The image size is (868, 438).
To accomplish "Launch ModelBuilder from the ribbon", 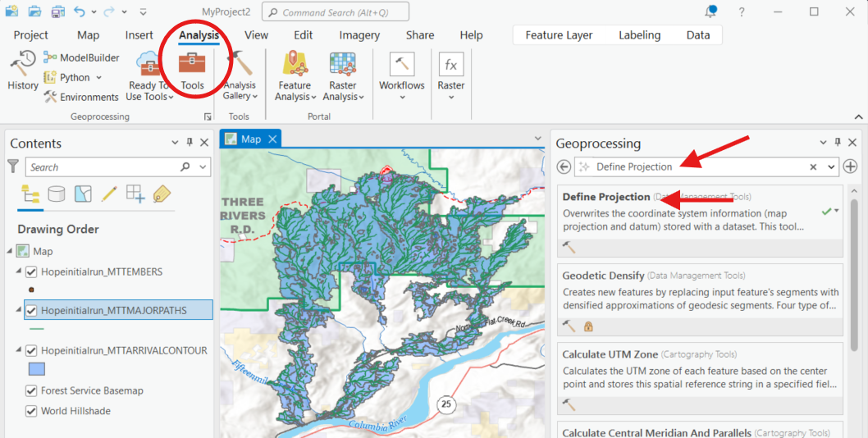I will (x=81, y=57).
